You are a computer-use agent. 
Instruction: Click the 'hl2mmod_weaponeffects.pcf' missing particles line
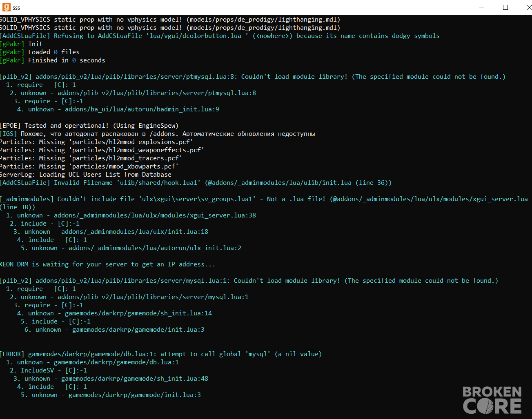[102, 150]
